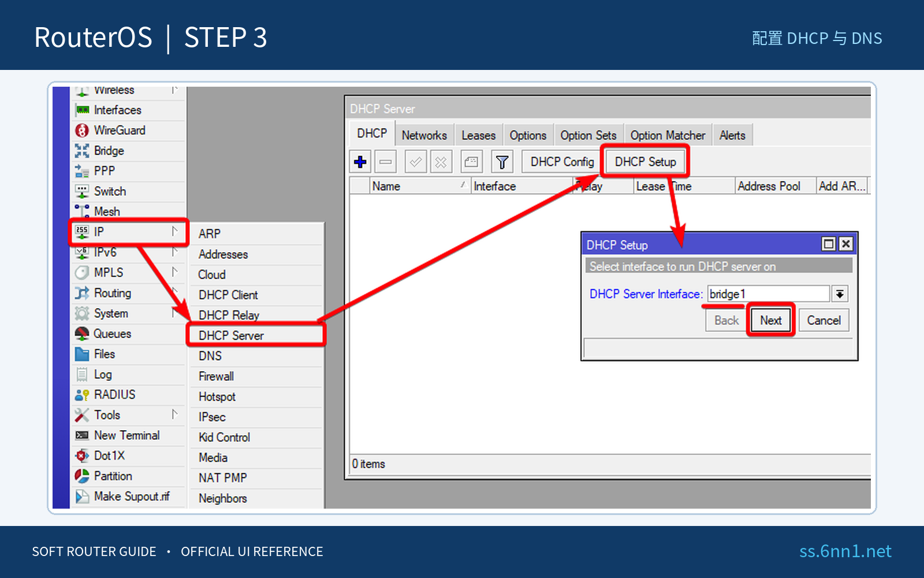Switch to the Networks tab
Viewport: 924px width, 578px height.
click(424, 135)
